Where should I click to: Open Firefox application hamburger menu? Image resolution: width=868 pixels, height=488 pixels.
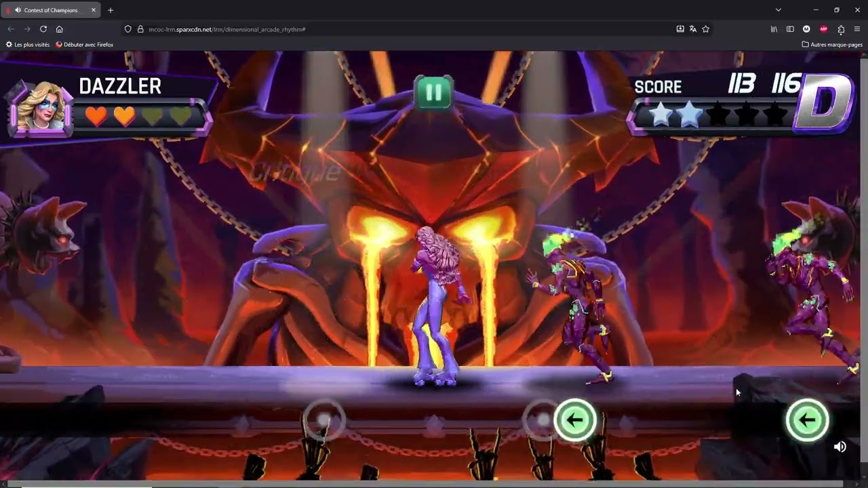[x=857, y=29]
